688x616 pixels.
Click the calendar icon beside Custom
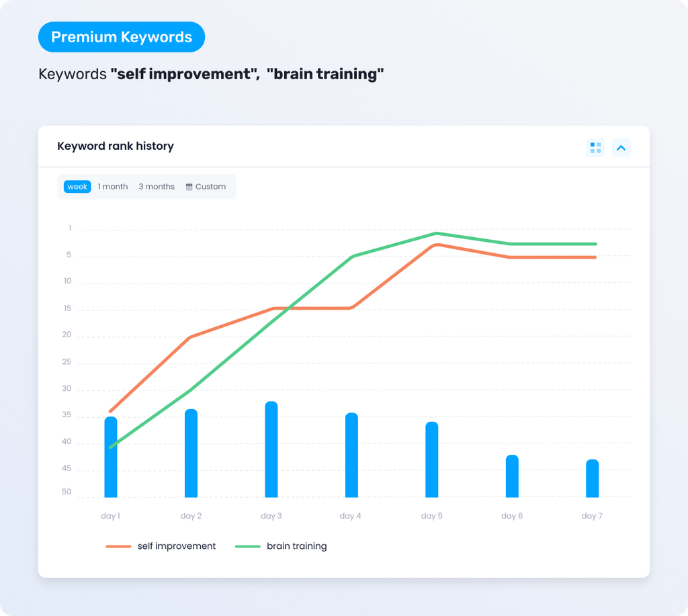(189, 187)
